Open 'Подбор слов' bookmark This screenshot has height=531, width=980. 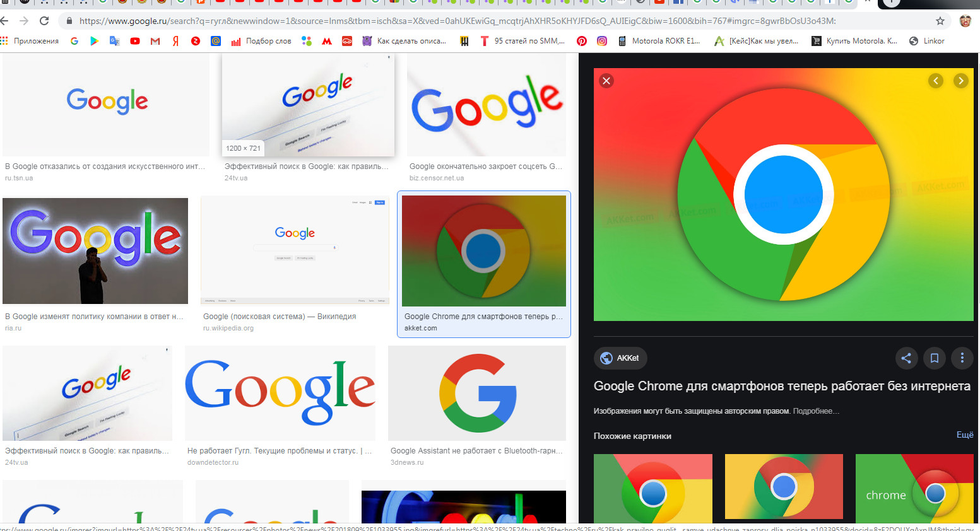261,41
